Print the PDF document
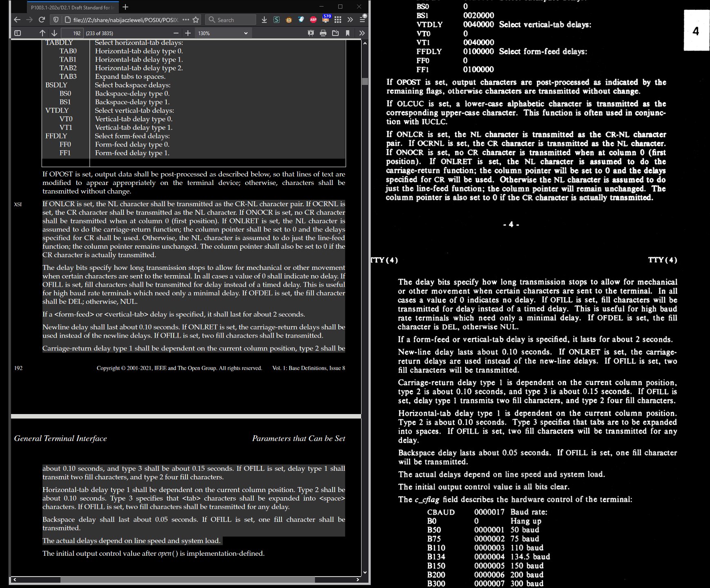 (x=323, y=33)
